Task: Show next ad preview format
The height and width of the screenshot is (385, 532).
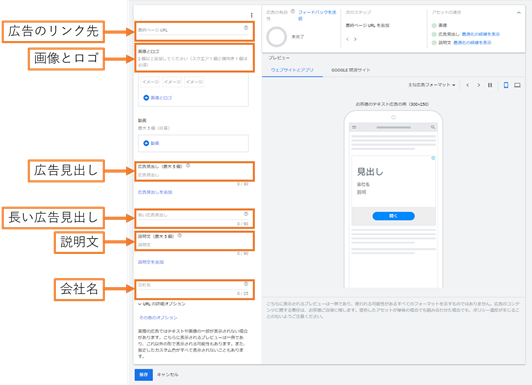Action: coord(479,85)
